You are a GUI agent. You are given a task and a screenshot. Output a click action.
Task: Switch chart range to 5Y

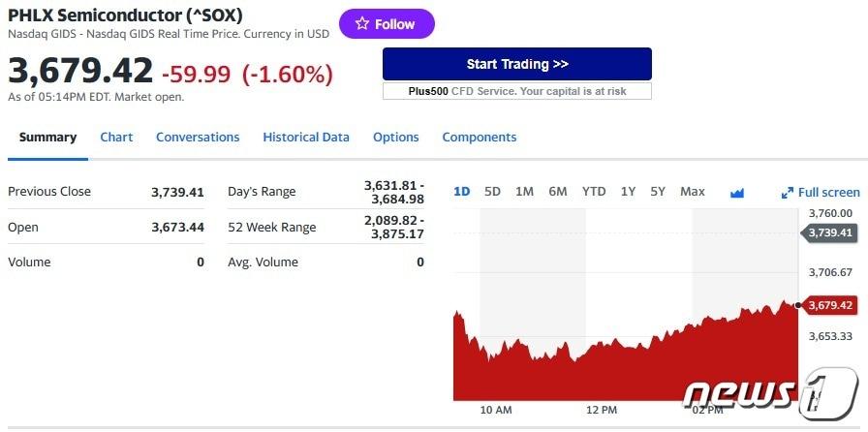click(658, 192)
